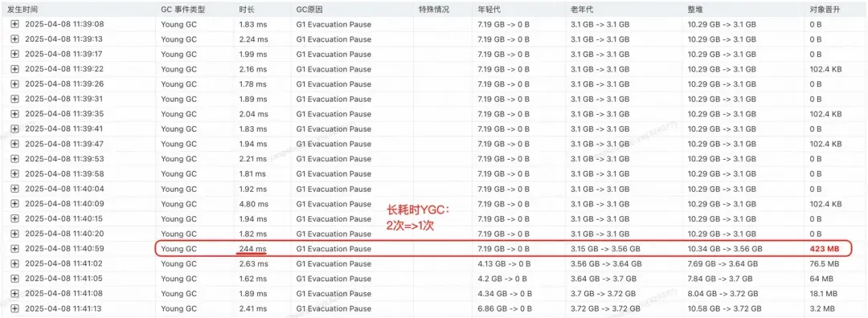The image size is (868, 318).
Task: Expand the 11:39:22 GC event row
Action: click(15, 69)
